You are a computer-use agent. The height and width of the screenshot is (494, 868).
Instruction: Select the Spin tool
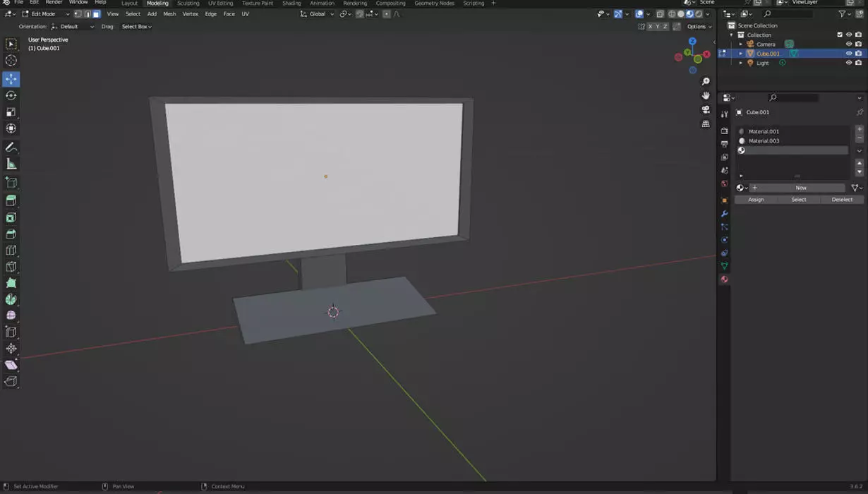[x=11, y=299]
